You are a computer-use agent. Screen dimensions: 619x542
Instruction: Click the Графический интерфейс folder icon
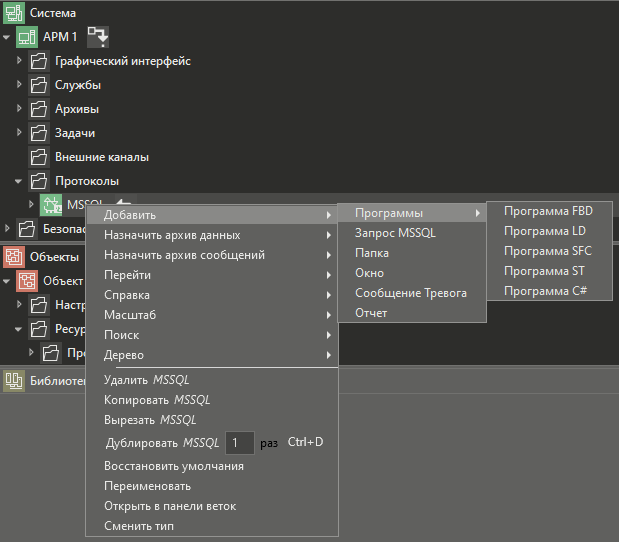pos(39,61)
